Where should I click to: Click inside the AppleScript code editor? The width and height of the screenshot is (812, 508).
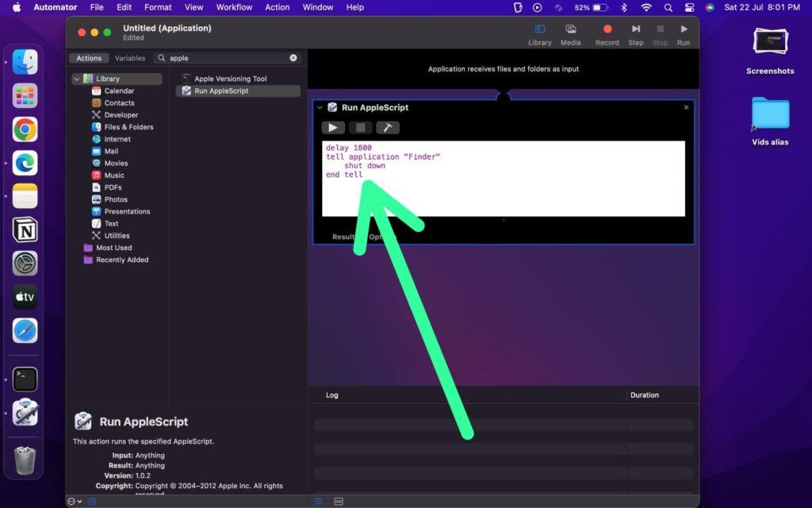pyautogui.click(x=504, y=179)
